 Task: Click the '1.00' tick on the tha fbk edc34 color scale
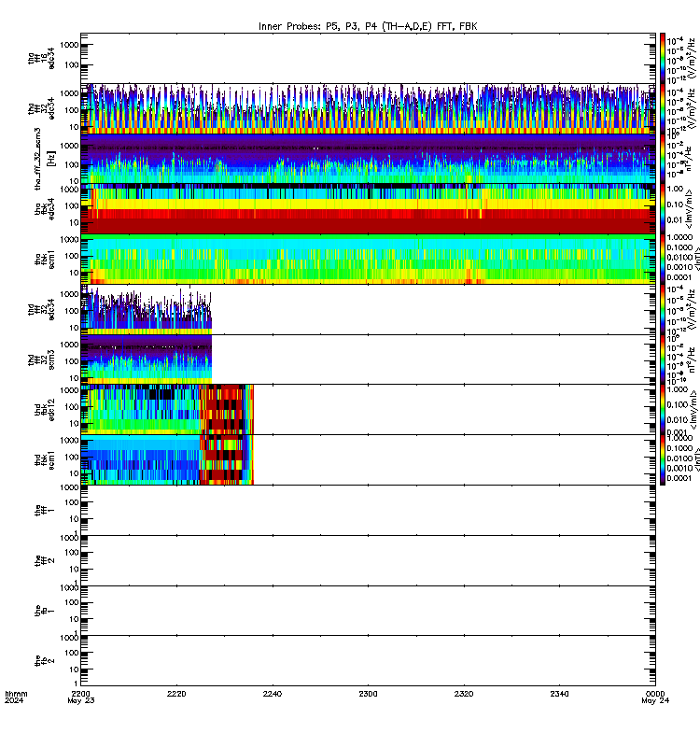pyautogui.click(x=675, y=189)
